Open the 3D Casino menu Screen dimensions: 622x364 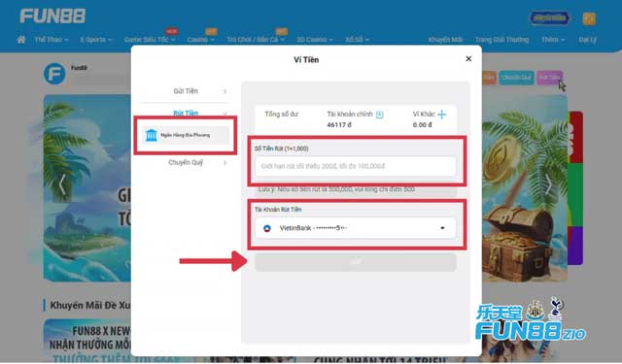pos(315,40)
